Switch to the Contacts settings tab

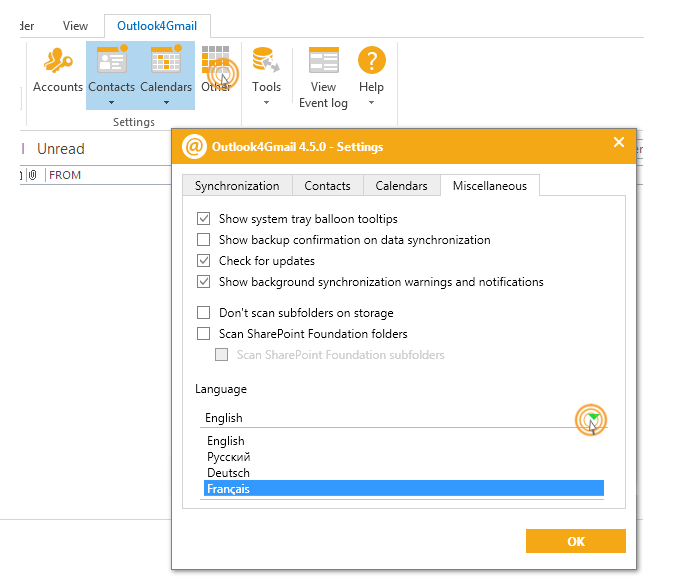pos(327,186)
